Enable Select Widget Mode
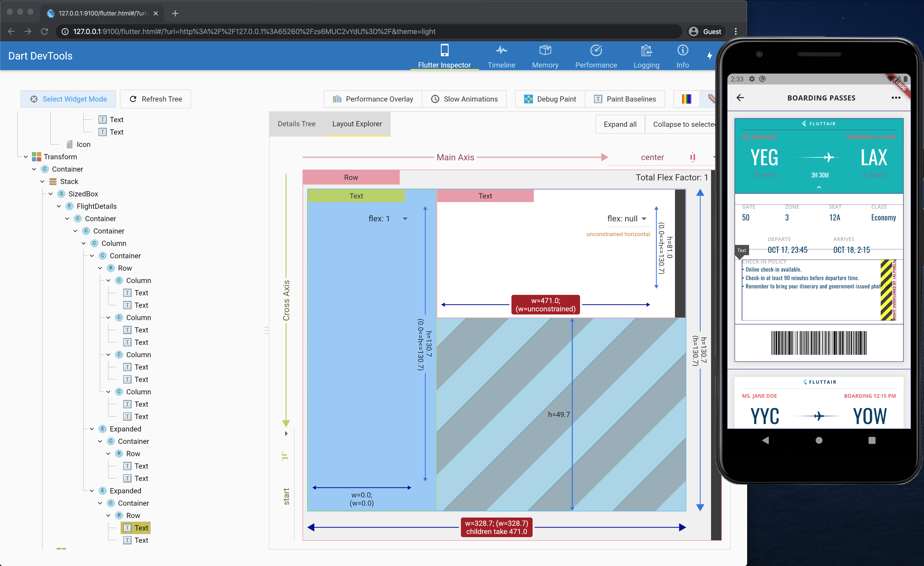This screenshot has height=566, width=924. pyautogui.click(x=68, y=98)
